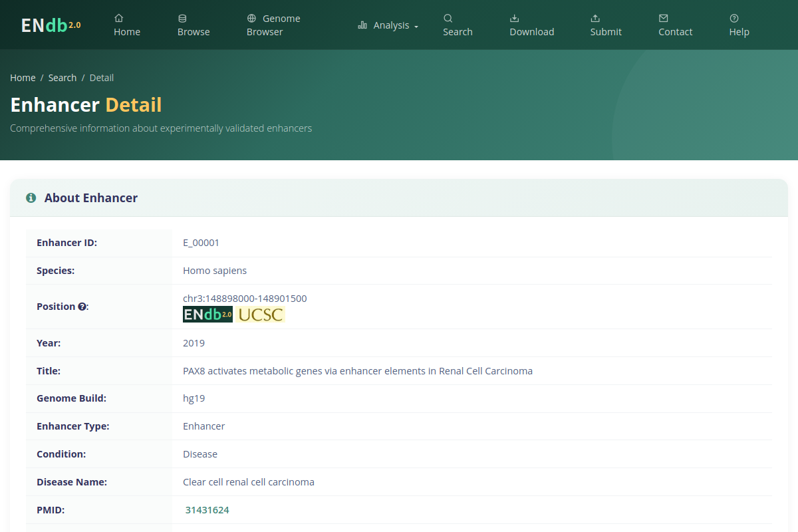The image size is (798, 532).
Task: Click the ENdb 2.0 site logo
Action: tap(51, 25)
